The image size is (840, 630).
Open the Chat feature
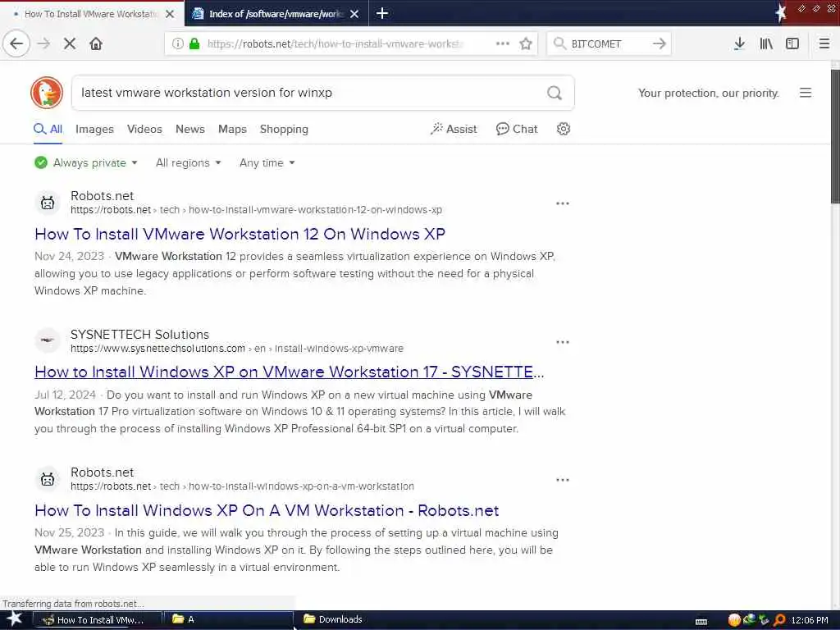517,129
